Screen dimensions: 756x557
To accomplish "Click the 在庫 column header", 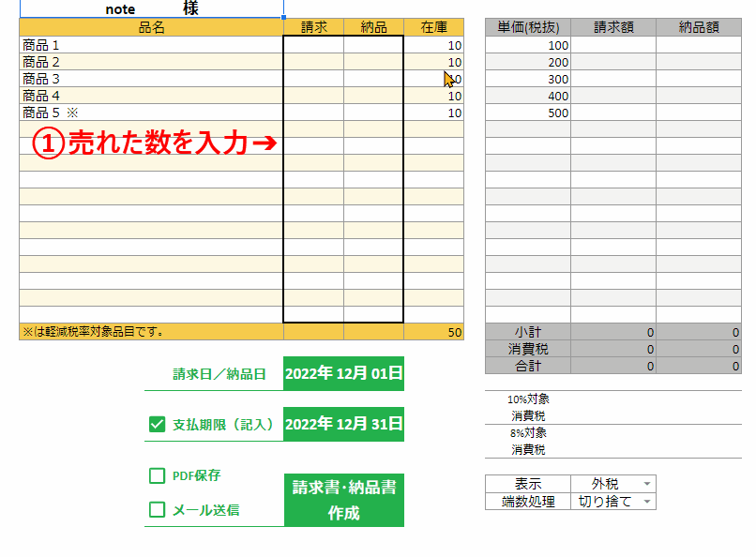I will (433, 27).
